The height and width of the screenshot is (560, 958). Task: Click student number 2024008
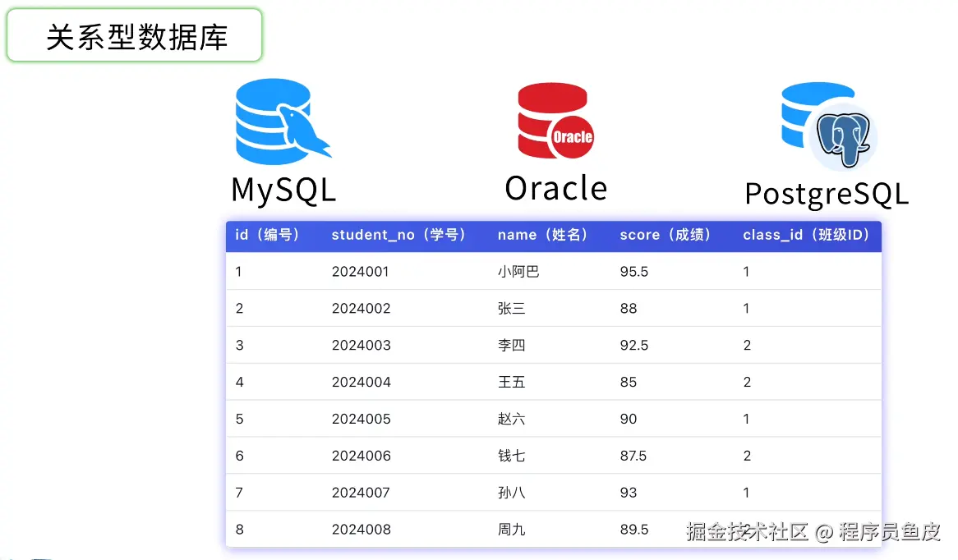click(x=361, y=530)
